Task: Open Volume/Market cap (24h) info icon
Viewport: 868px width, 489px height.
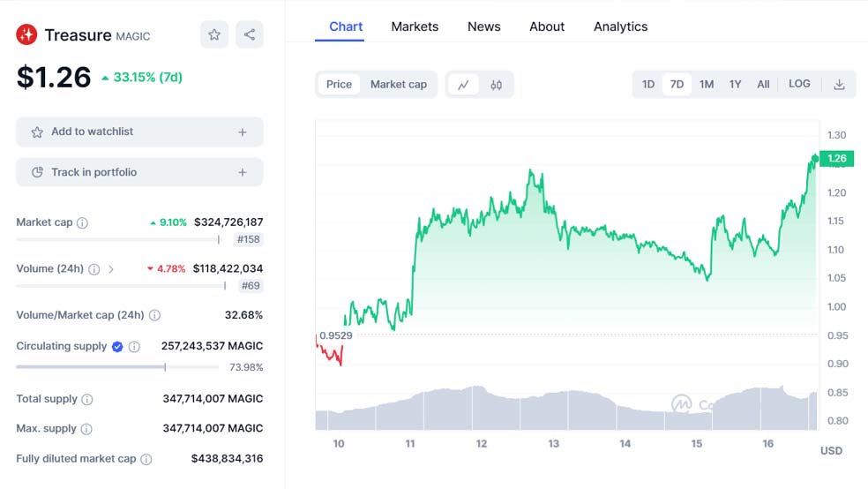Action: tap(155, 315)
